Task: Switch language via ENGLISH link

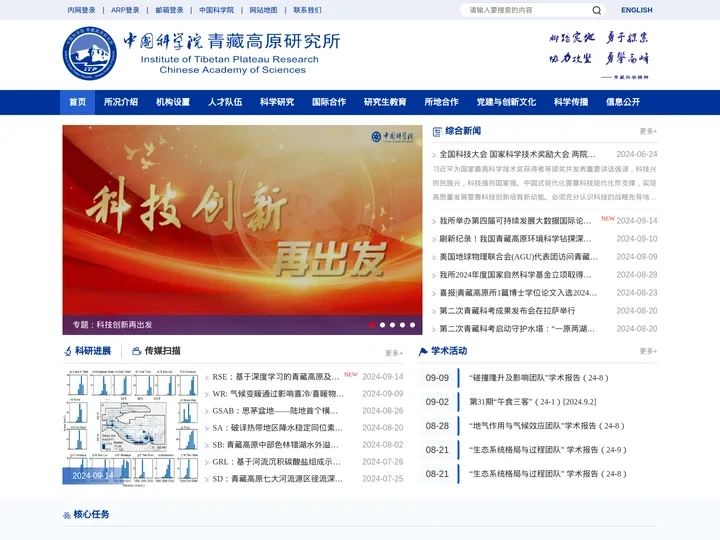Action: click(x=636, y=10)
